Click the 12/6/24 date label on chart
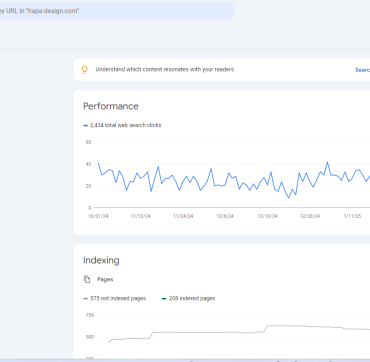Image resolution: width=370 pixels, height=362 pixels. tap(225, 216)
